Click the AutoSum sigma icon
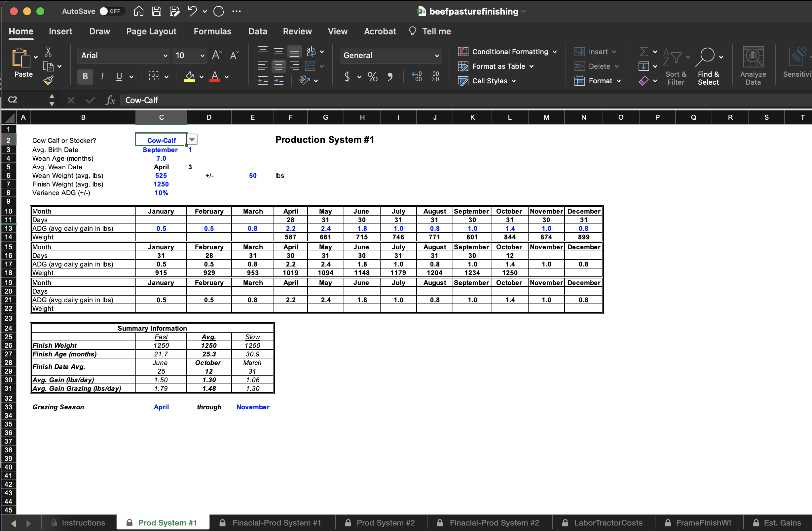The height and width of the screenshot is (531, 812). click(x=644, y=52)
